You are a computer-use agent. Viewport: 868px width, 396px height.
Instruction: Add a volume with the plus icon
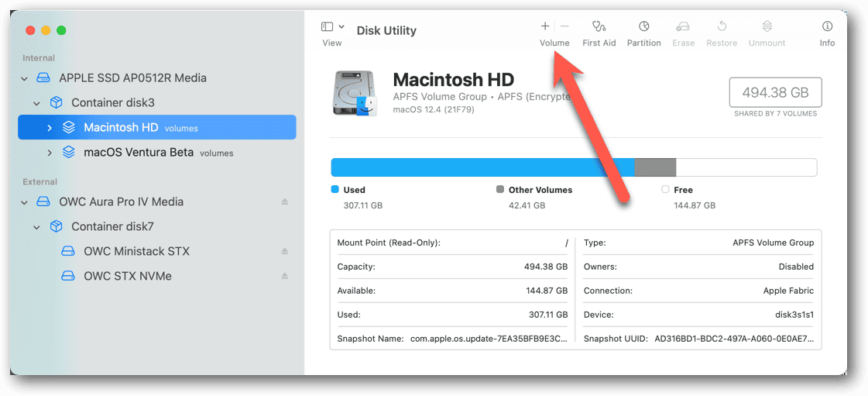coord(545,26)
